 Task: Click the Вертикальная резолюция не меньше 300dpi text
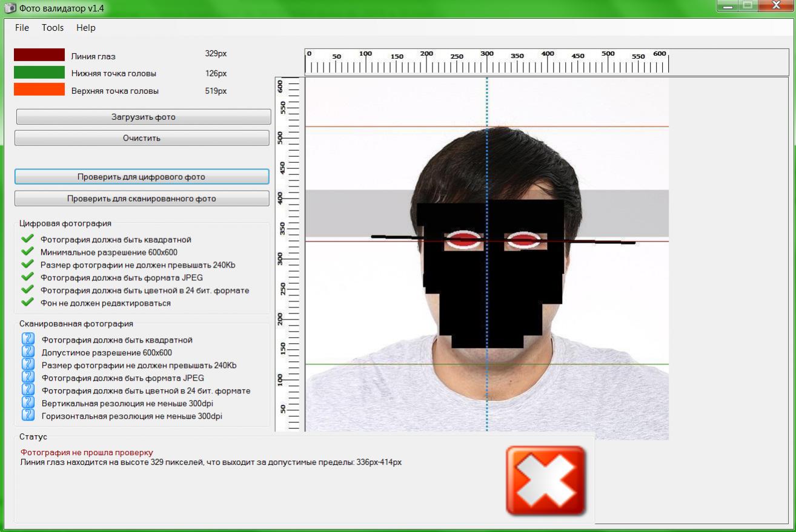(127, 403)
